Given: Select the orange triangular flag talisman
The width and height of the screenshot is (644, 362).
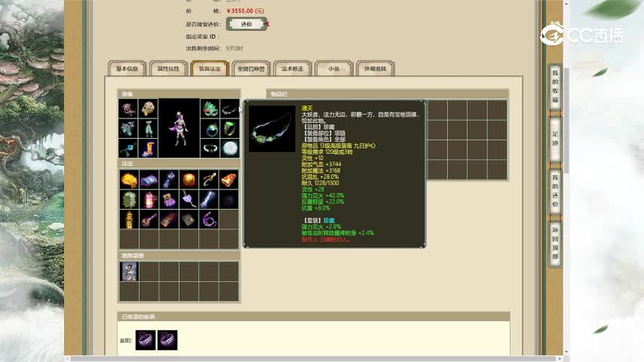Looking at the screenshot, I should click(228, 179).
